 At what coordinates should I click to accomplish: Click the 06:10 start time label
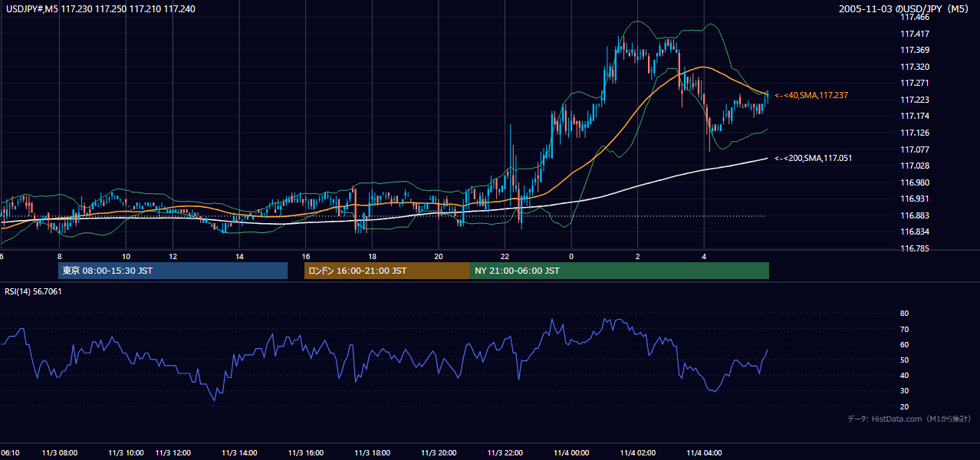(x=10, y=452)
